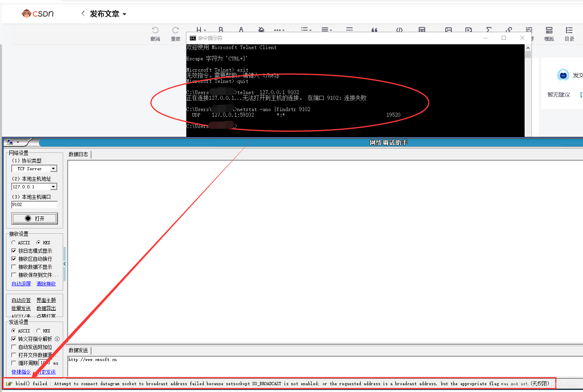583x392 pixels.
Task: Click the paint bucket highlight icon
Action: (x=261, y=30)
